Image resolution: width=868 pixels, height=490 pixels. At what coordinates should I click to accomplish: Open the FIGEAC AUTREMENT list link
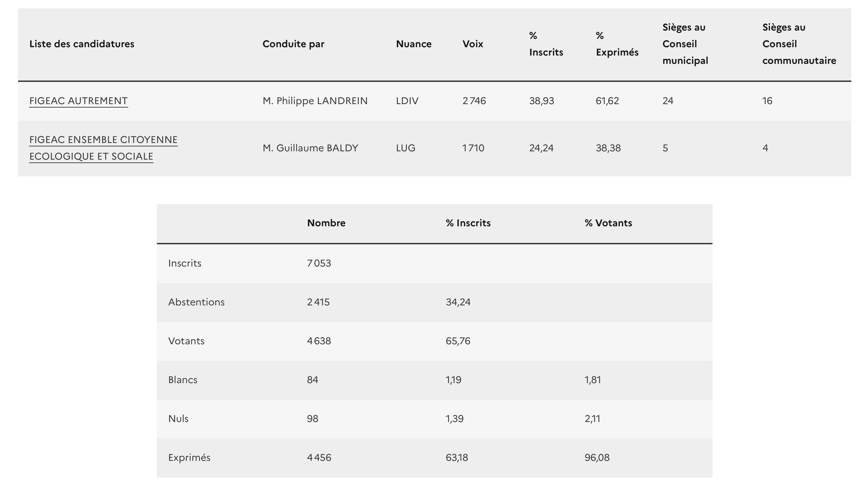(78, 101)
